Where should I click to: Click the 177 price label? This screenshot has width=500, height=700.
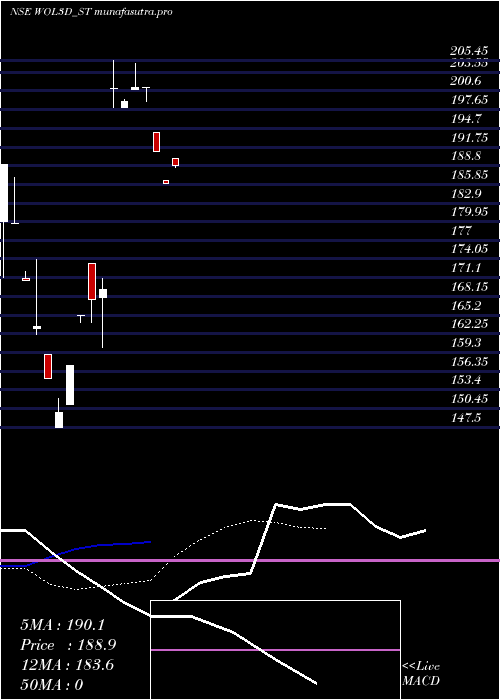pos(462,231)
